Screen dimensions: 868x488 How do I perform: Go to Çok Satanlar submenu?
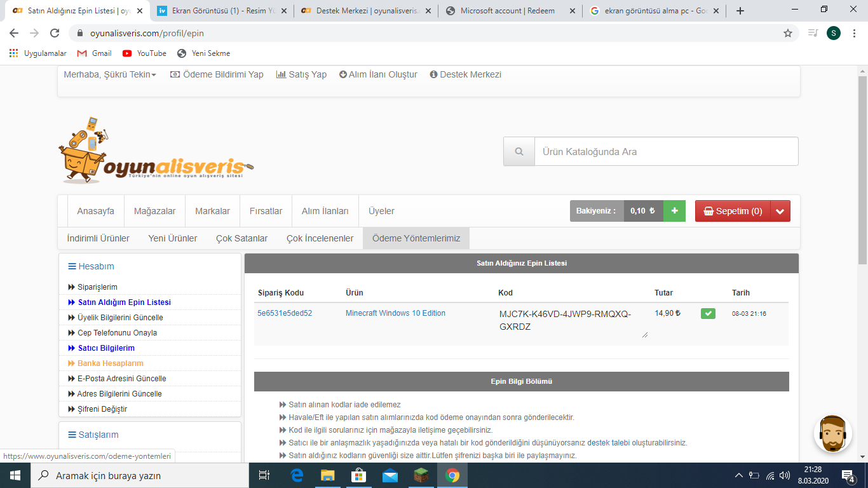click(241, 238)
